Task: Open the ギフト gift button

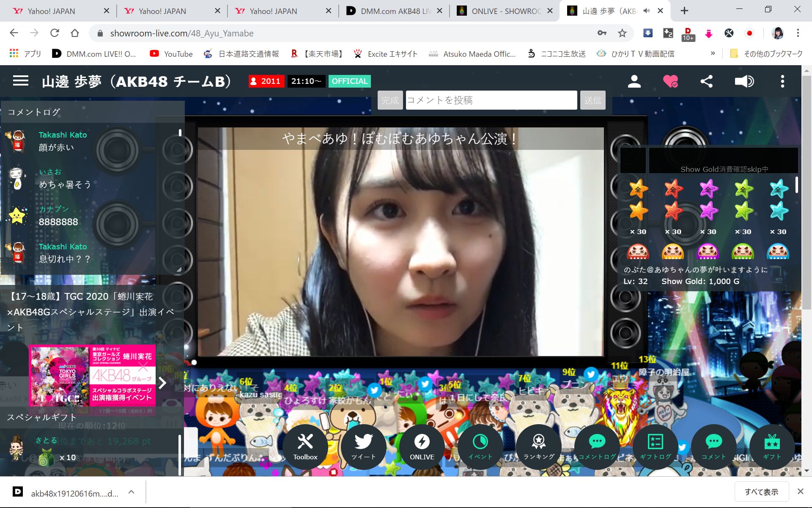Action: (772, 447)
